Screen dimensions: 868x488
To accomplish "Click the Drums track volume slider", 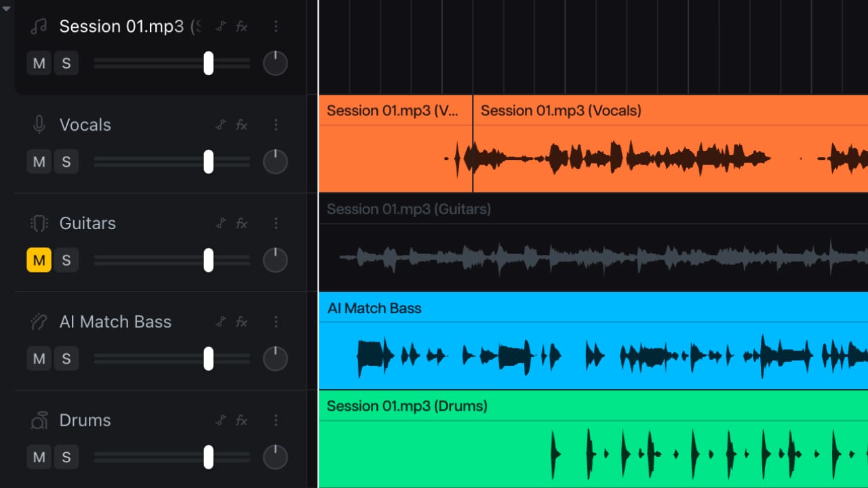I will [x=172, y=457].
